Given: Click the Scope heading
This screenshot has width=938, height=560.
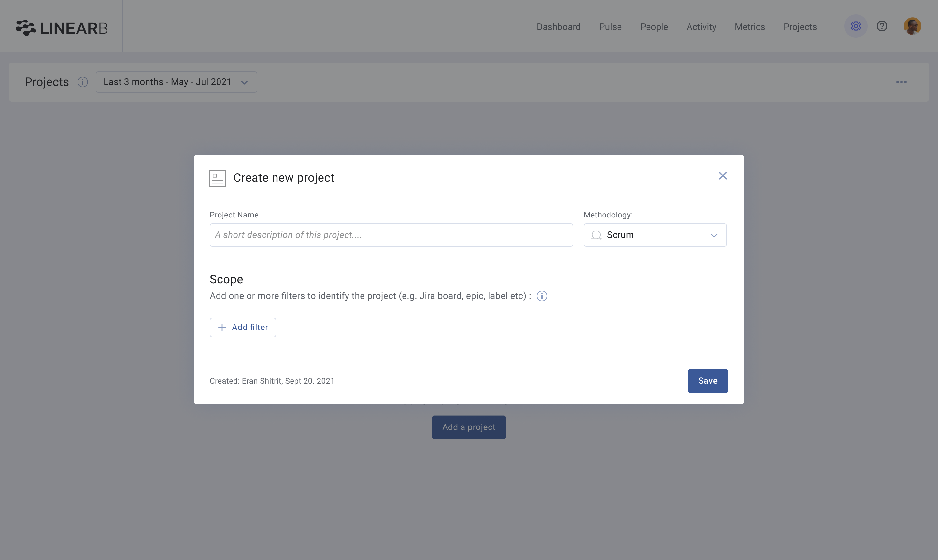Looking at the screenshot, I should pyautogui.click(x=226, y=279).
